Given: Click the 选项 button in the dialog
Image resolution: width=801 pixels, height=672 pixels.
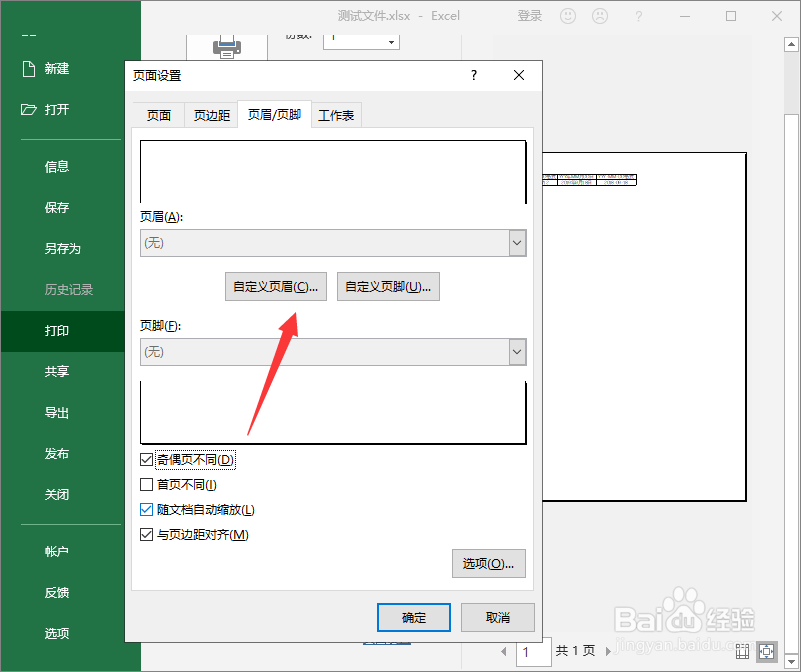Looking at the screenshot, I should tap(488, 563).
